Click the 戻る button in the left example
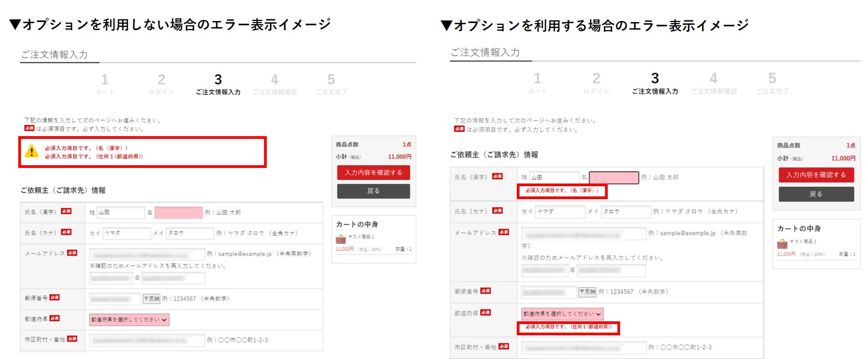 pyautogui.click(x=373, y=191)
